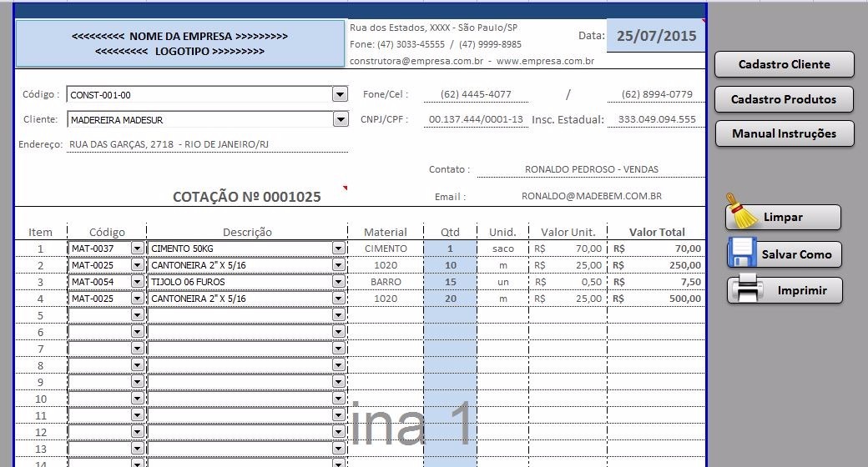
Task: Click unit cell saco
Action: [x=502, y=249]
